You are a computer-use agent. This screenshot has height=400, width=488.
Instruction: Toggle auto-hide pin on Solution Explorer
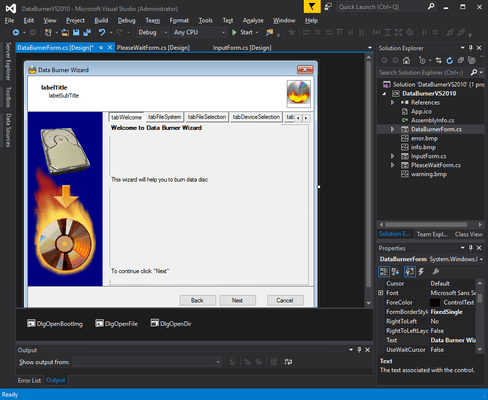471,48
